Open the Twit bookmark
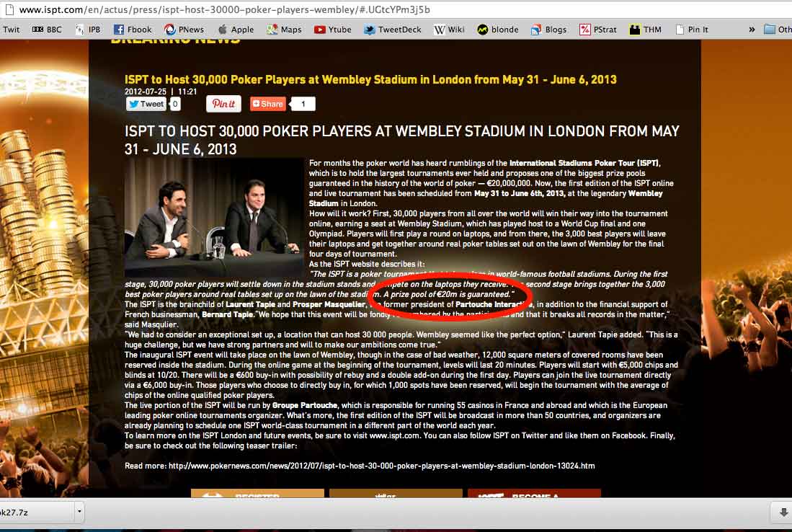 (x=10, y=30)
